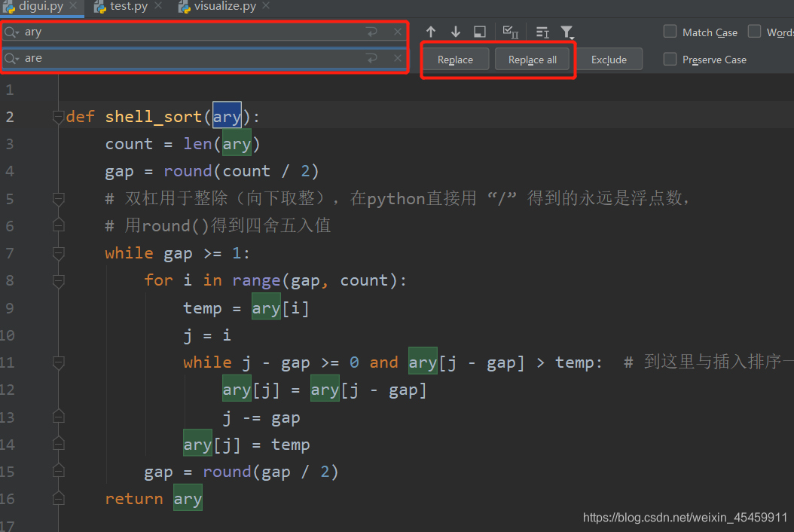Enable the Match Case checkbox
Screen dimensions: 794x532
click(x=670, y=32)
